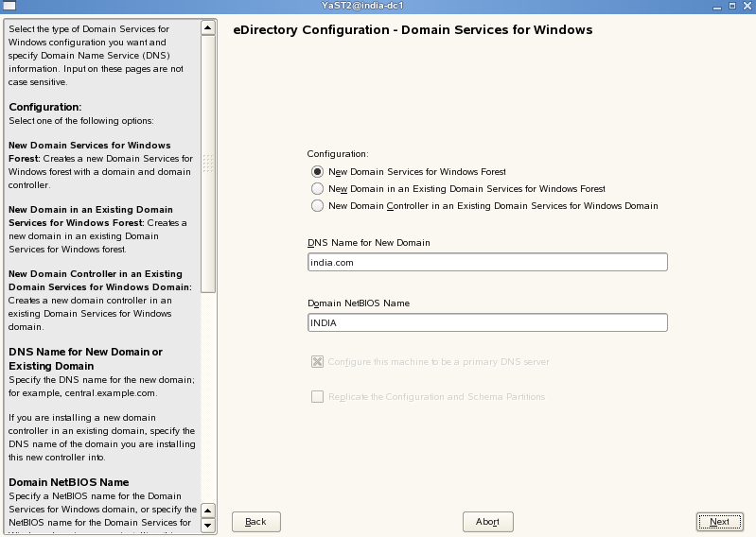Choose New Domain Controller in Existing Domain
The width and height of the screenshot is (756, 537).
click(x=317, y=205)
